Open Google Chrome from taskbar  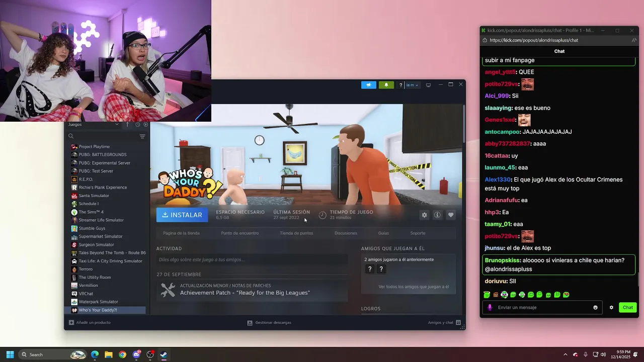122,354
